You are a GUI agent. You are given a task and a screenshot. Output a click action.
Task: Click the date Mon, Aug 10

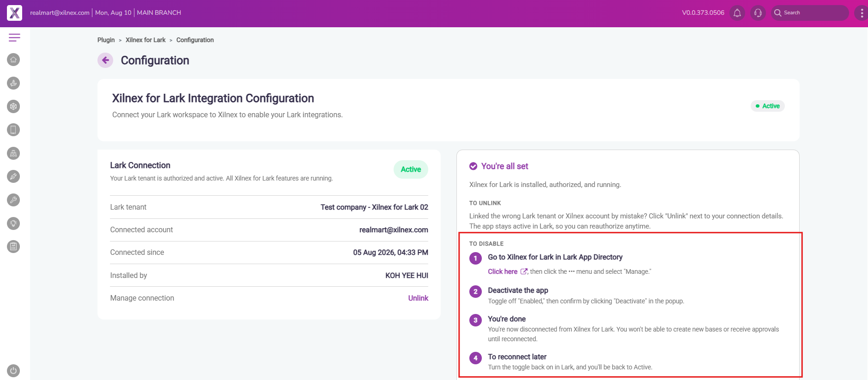(113, 13)
